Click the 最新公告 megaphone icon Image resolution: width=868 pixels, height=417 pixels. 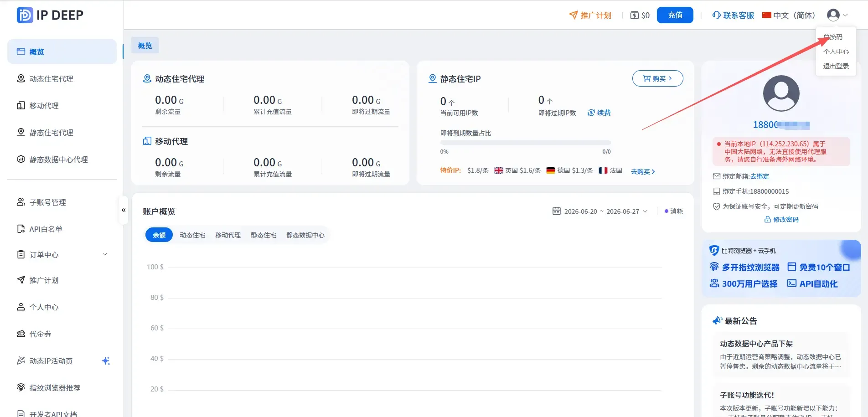[717, 320]
